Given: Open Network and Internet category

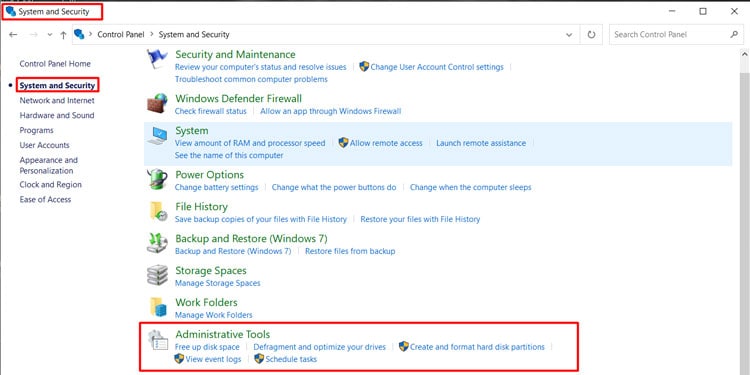Looking at the screenshot, I should click(57, 100).
